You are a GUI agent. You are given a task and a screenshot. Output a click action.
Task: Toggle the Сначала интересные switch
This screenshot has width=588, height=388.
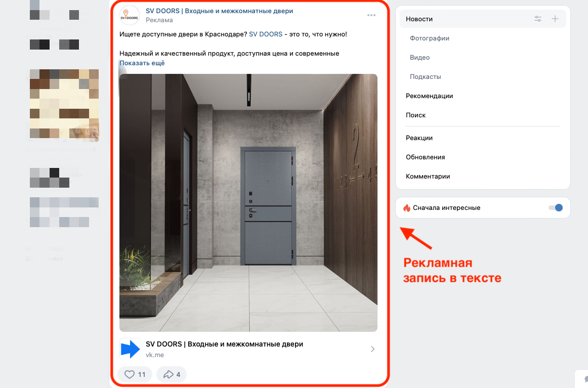(556, 208)
